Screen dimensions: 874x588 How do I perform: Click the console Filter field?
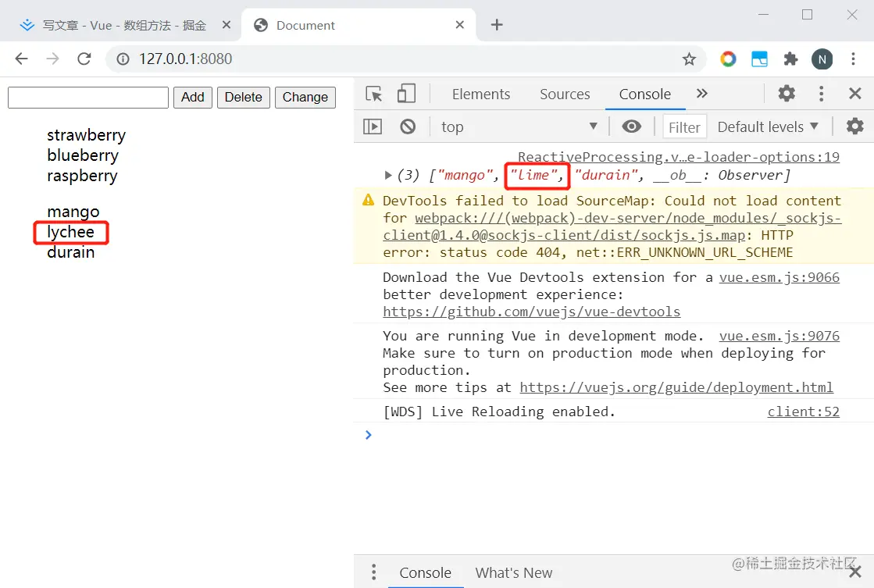(x=684, y=127)
